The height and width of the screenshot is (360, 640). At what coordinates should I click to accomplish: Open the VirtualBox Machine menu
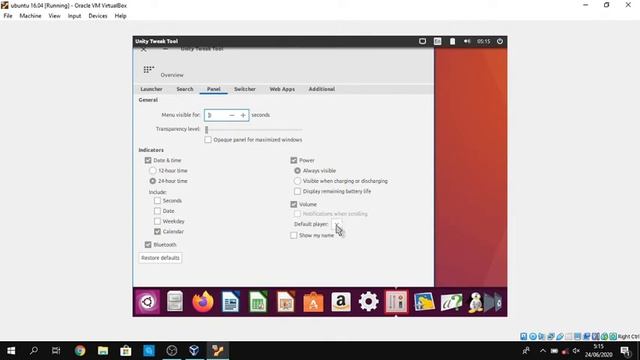point(30,16)
